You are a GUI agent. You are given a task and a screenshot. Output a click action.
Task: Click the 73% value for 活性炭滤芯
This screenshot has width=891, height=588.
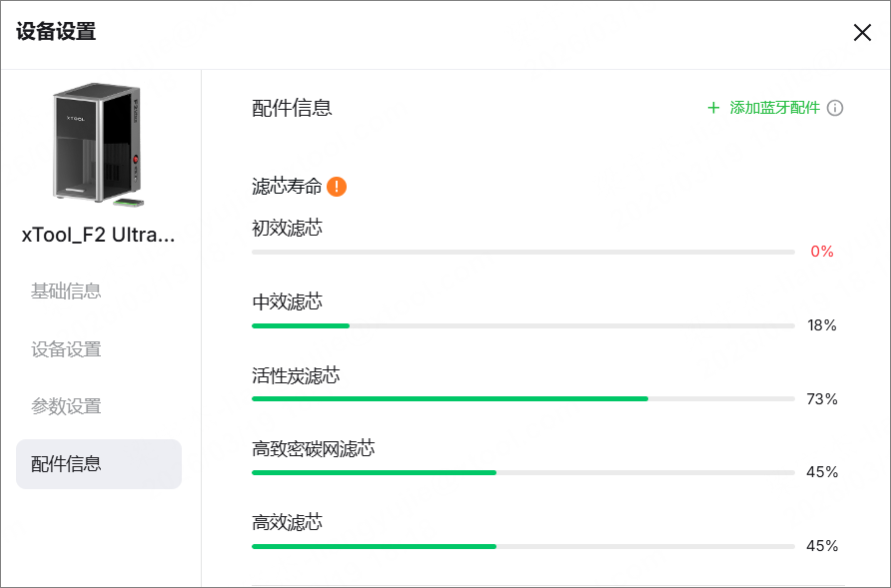[821, 399]
